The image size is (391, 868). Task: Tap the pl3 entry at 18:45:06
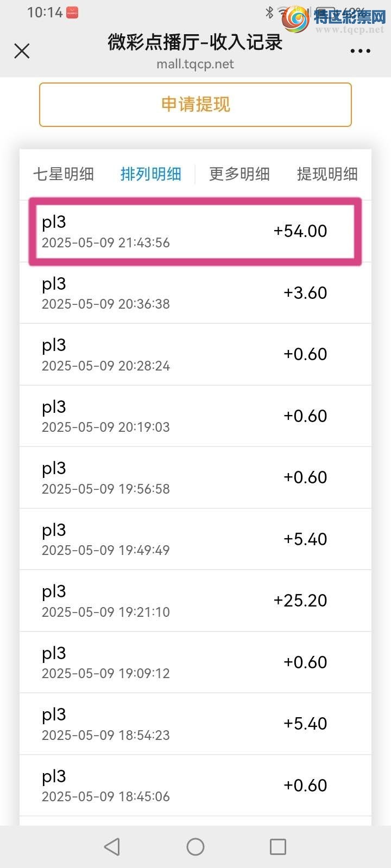pyautogui.click(x=195, y=786)
